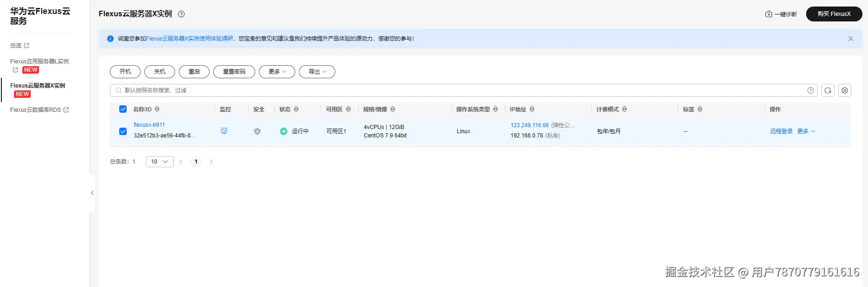Click the Linux OS type cell
Screen dimensions: 868x287
click(463, 131)
